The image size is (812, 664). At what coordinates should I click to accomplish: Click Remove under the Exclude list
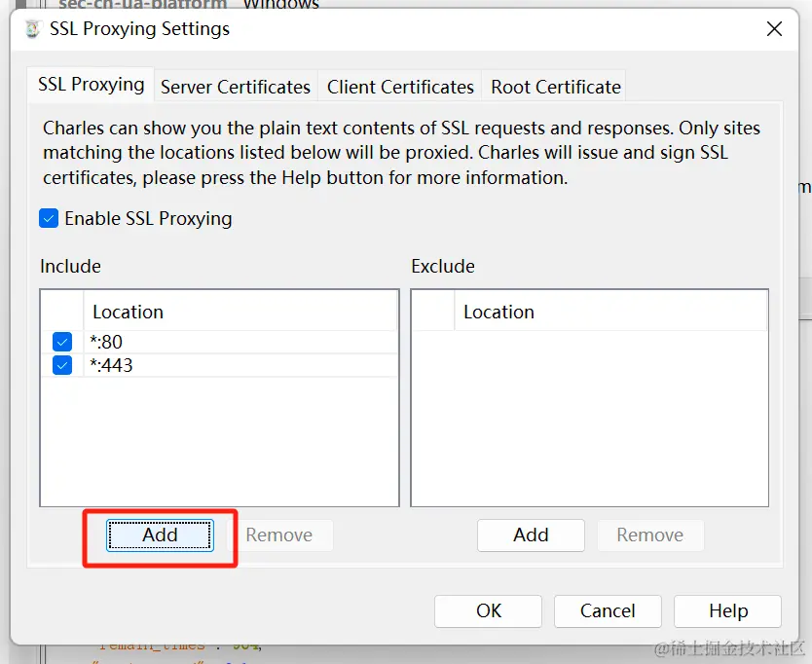(650, 535)
